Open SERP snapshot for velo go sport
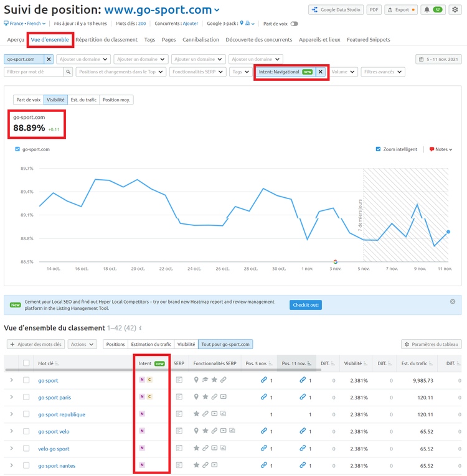This screenshot has width=467, height=476. pyautogui.click(x=179, y=448)
